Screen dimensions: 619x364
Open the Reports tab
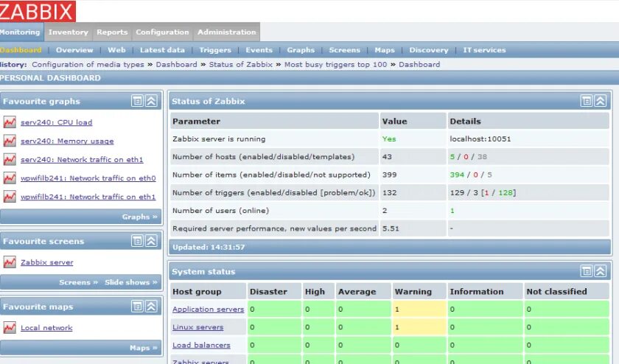pos(112,32)
